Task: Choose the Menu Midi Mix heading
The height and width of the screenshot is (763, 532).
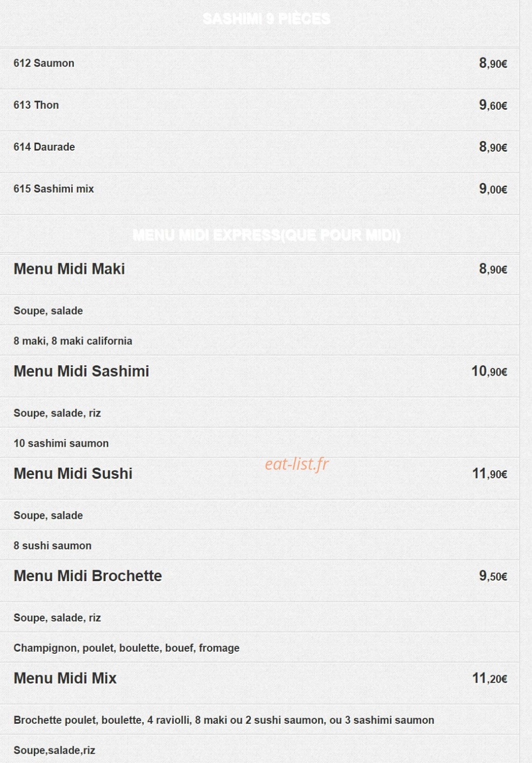Action: point(65,678)
